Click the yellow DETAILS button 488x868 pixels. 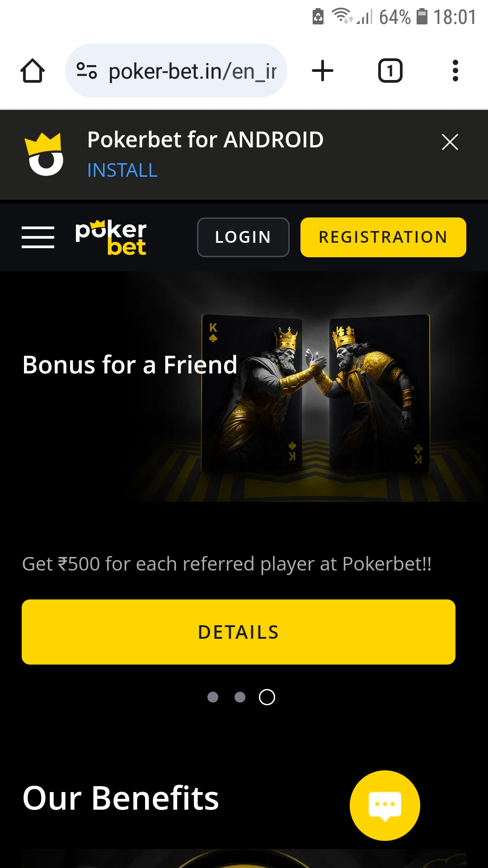(239, 632)
